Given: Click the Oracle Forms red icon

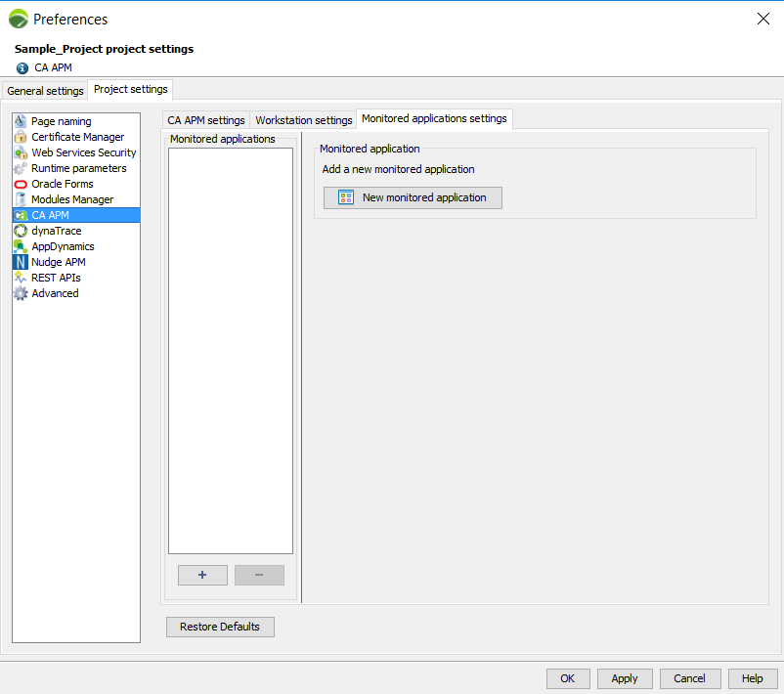Looking at the screenshot, I should click(x=21, y=184).
